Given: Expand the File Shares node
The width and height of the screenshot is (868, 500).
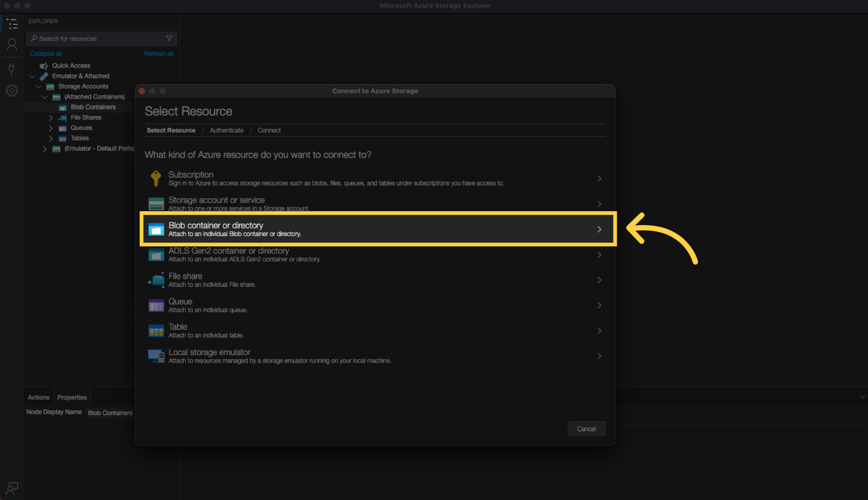Looking at the screenshot, I should click(51, 118).
